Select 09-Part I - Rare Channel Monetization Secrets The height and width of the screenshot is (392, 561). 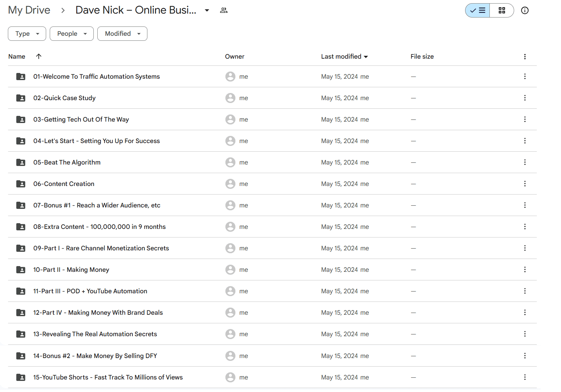click(x=272, y=248)
